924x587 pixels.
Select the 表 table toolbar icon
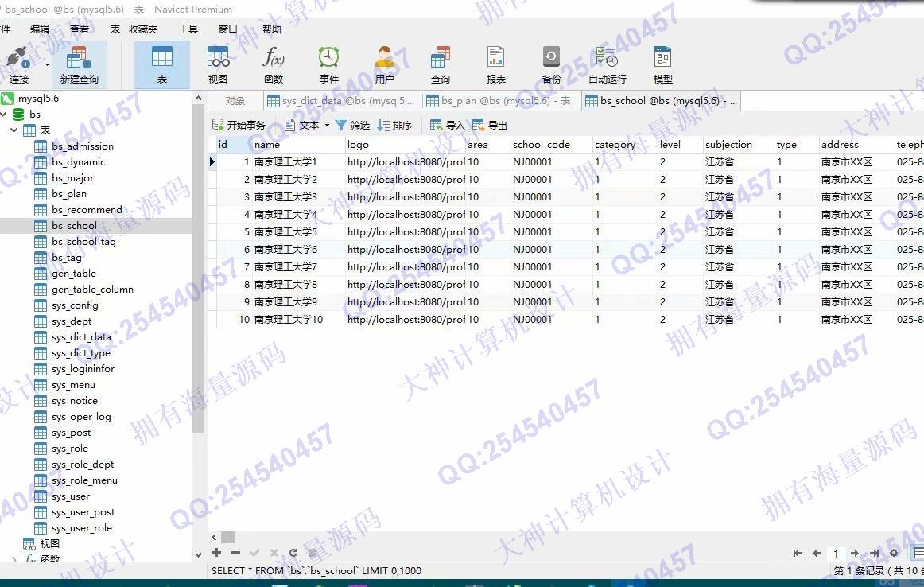(x=162, y=64)
